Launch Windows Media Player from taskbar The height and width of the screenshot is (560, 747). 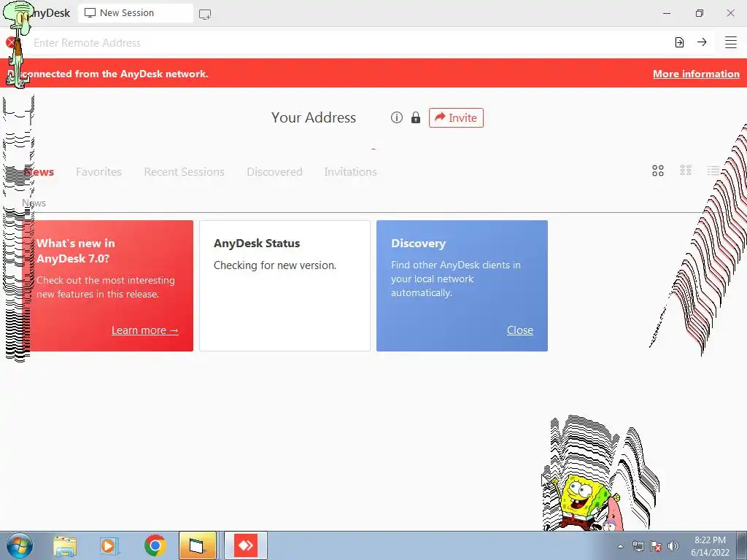[x=109, y=545]
